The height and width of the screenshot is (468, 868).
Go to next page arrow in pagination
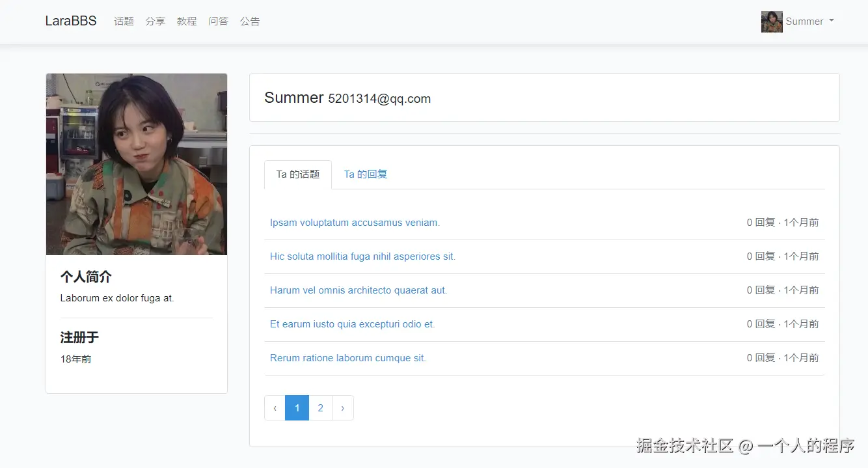click(x=343, y=408)
